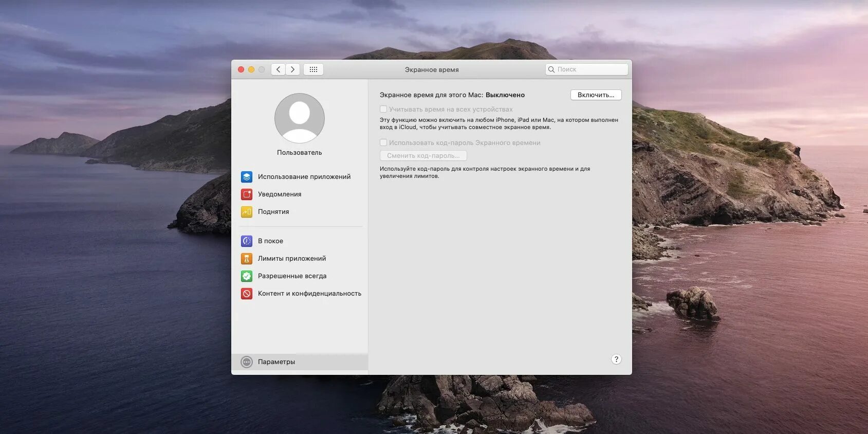Open help with the question mark button

(616, 359)
